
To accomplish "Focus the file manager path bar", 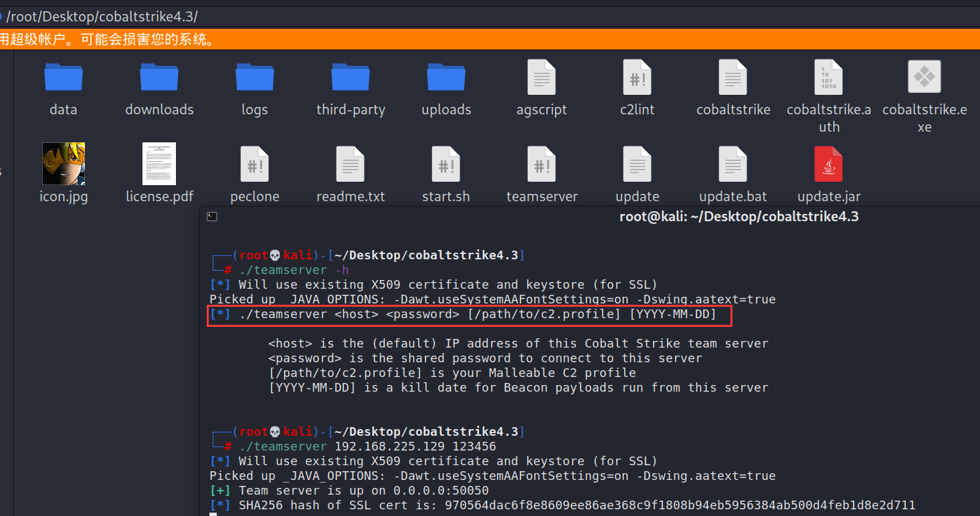I will pyautogui.click(x=490, y=17).
